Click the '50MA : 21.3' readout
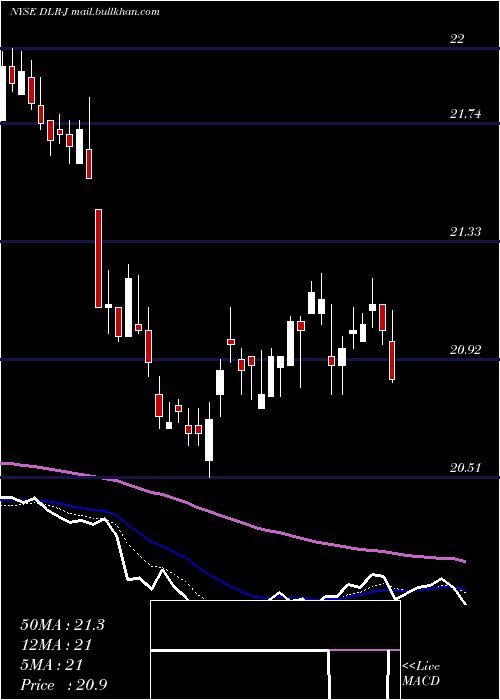 coord(62,625)
